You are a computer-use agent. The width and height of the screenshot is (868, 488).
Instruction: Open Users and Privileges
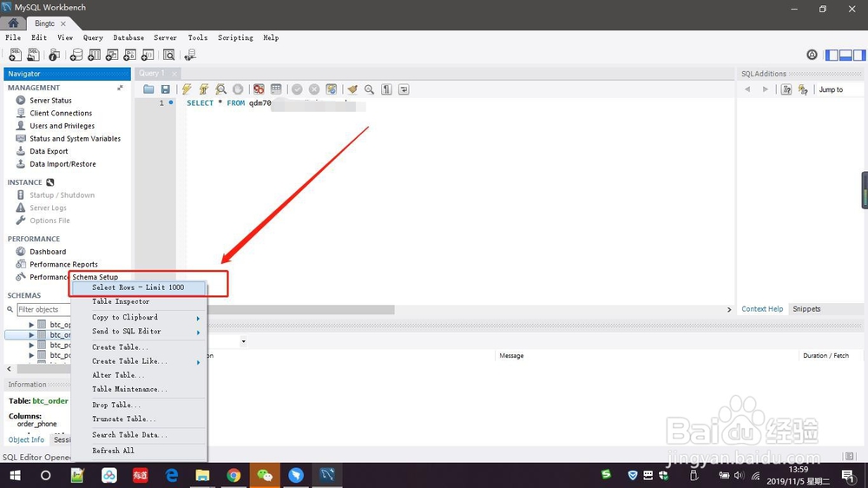coord(62,126)
